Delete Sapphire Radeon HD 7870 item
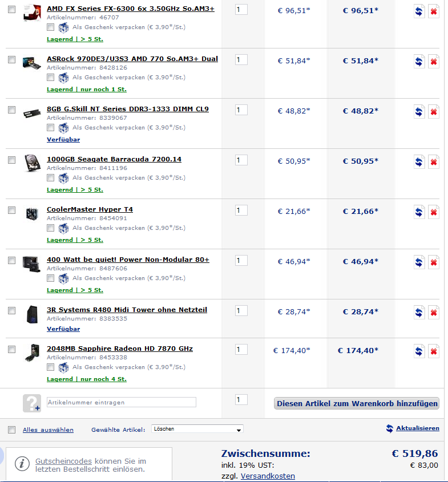Screen dimensions: 448x482 coord(434,351)
